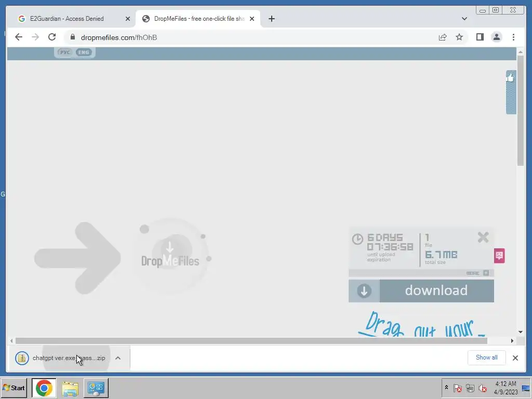Open the Windows Start menu
Viewport: 532px width, 399px height.
(14, 388)
